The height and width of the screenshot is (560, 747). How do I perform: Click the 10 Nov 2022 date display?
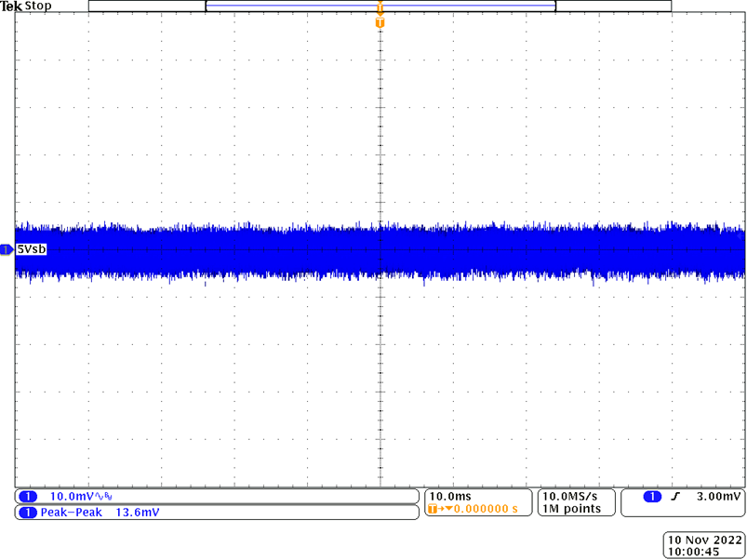pyautogui.click(x=704, y=540)
